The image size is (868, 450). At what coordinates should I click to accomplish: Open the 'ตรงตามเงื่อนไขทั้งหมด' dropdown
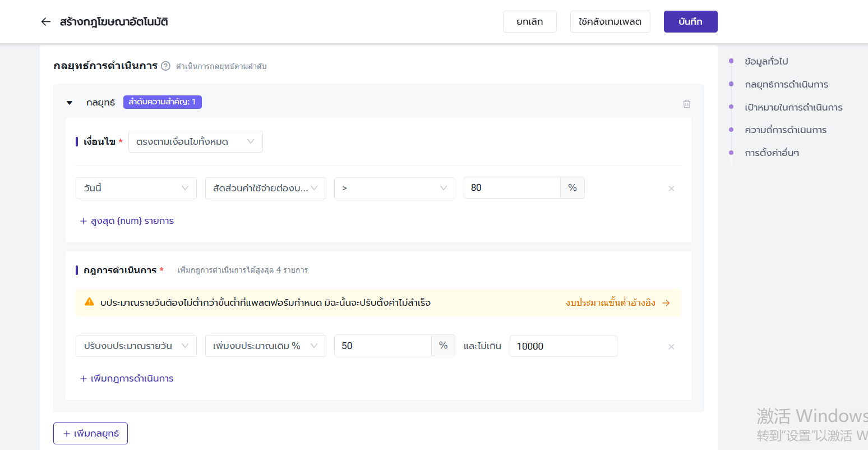pyautogui.click(x=195, y=142)
